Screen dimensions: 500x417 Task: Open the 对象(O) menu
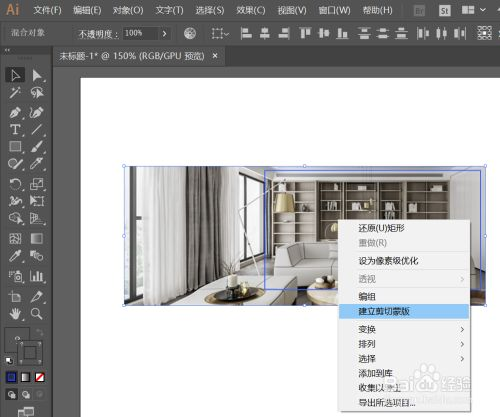tap(128, 10)
